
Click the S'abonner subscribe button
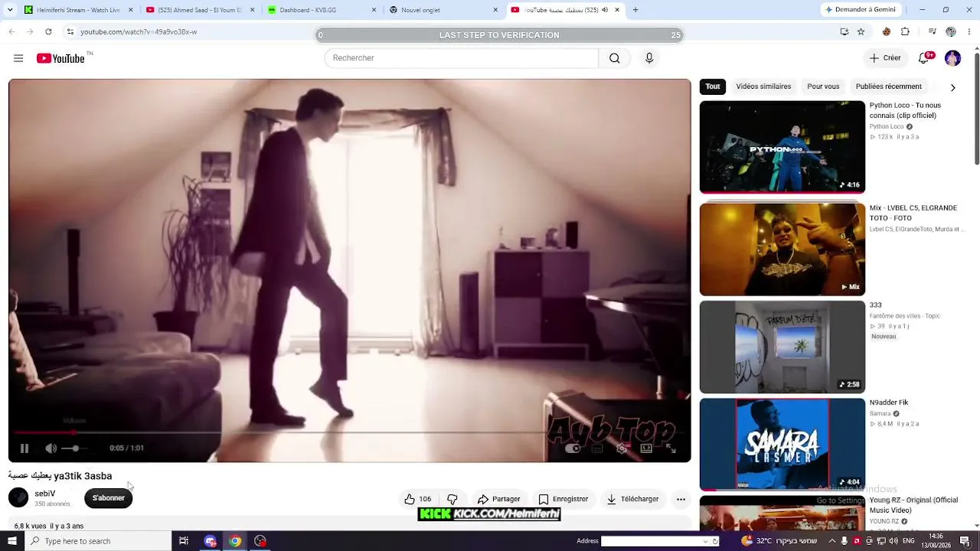tap(108, 498)
